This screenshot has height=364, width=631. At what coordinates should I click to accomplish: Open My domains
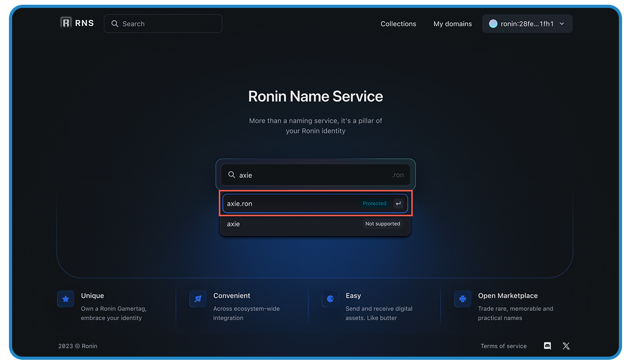click(x=453, y=24)
